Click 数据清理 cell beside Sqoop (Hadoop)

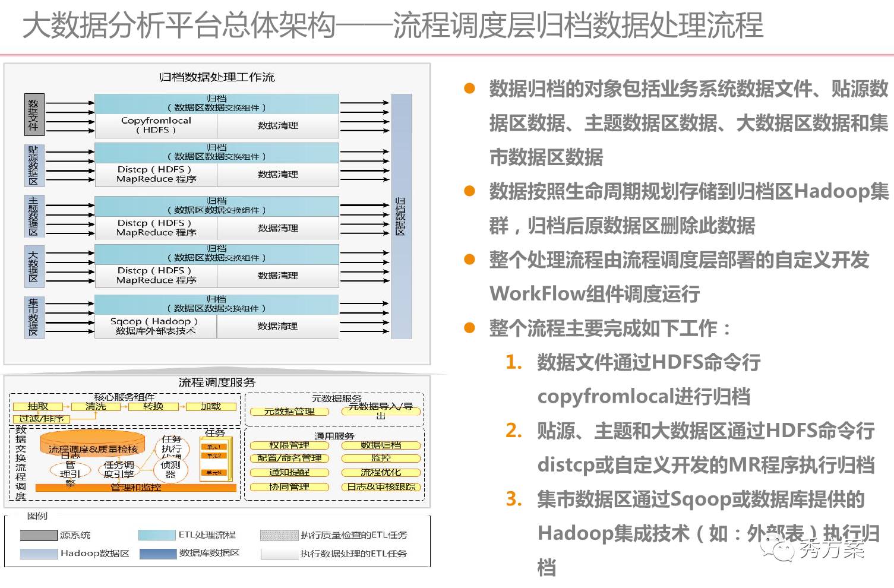pyautogui.click(x=278, y=326)
